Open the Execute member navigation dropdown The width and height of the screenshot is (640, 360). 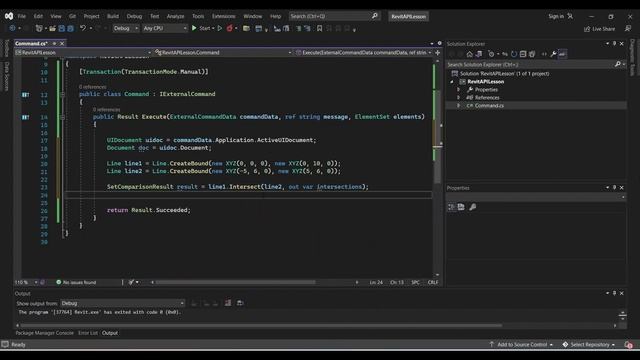[x=430, y=52]
